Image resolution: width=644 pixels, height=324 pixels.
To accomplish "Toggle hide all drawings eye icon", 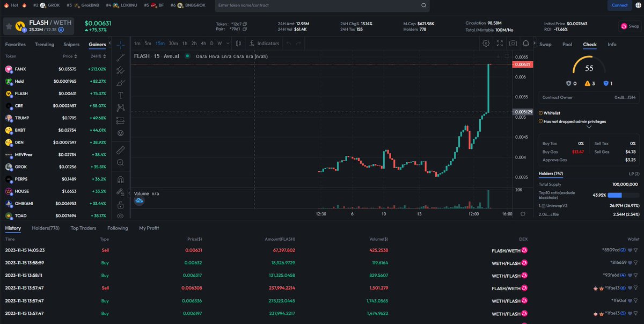I will pyautogui.click(x=121, y=216).
